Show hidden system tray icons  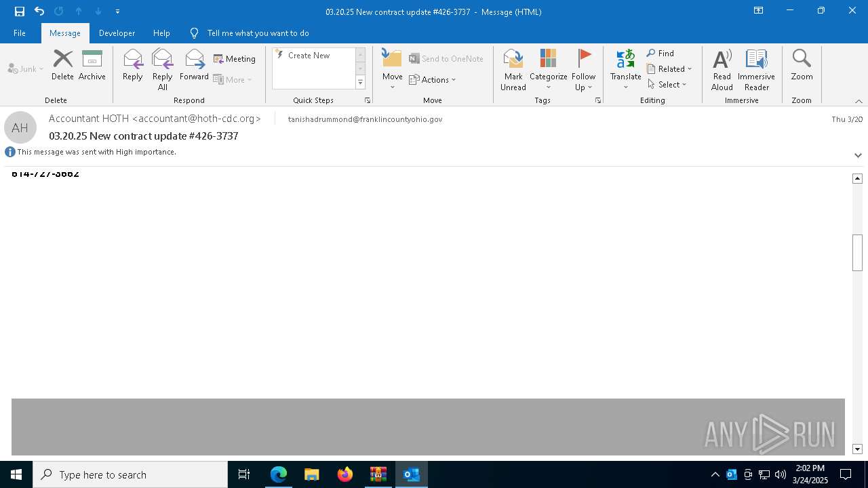pos(715,474)
